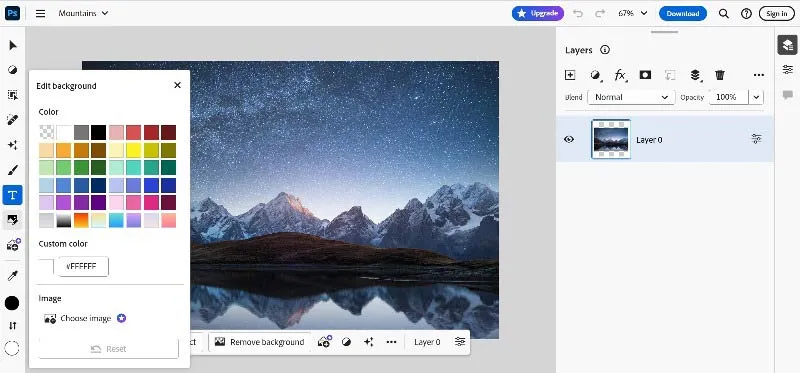Image resolution: width=800 pixels, height=373 pixels.
Task: Click the Remove background button
Action: click(x=260, y=342)
